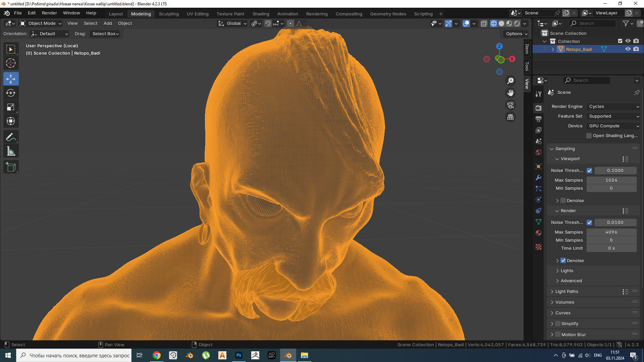Viewport: 644px width, 362px height.
Task: Toggle camera view button in viewport
Action: pos(510,105)
